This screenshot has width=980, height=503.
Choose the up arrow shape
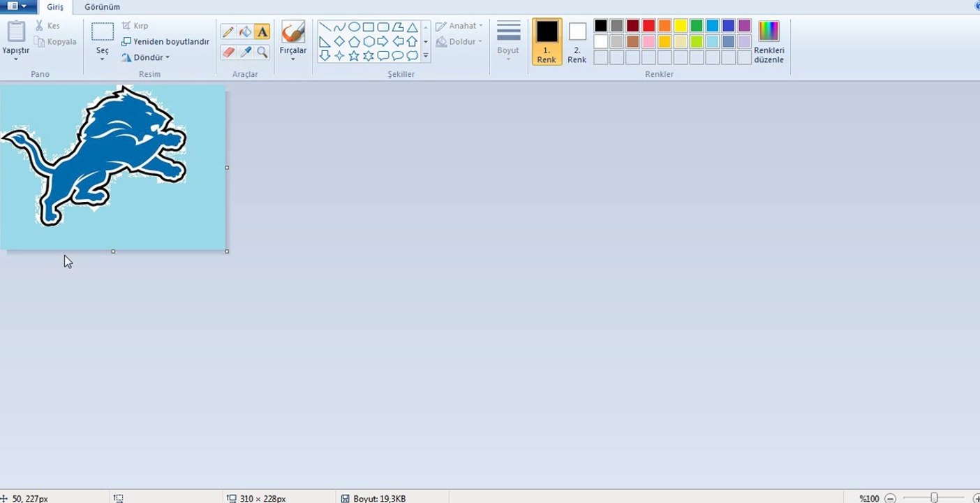coord(413,42)
